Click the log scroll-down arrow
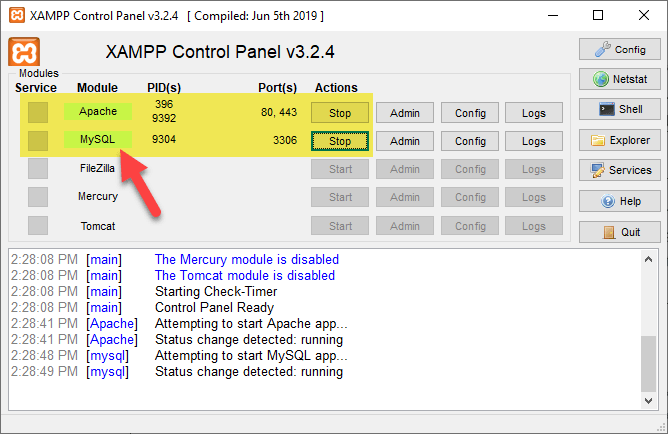The height and width of the screenshot is (434, 668). click(x=648, y=401)
